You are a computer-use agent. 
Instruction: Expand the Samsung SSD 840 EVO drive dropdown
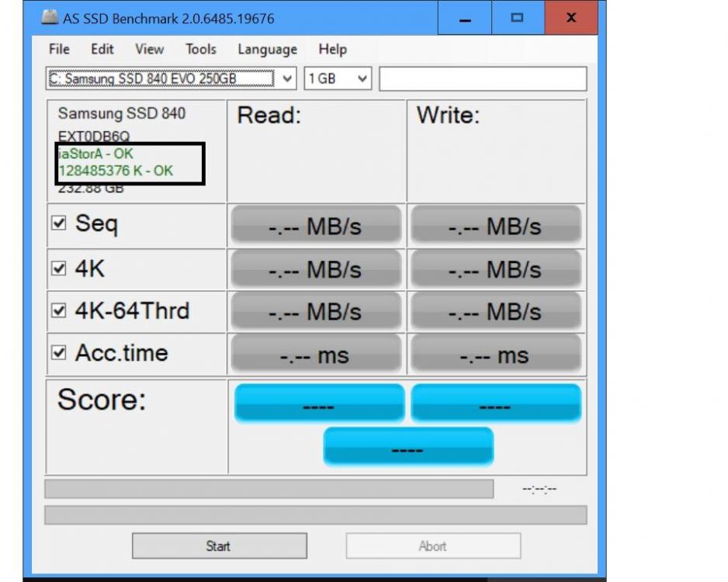[x=287, y=78]
